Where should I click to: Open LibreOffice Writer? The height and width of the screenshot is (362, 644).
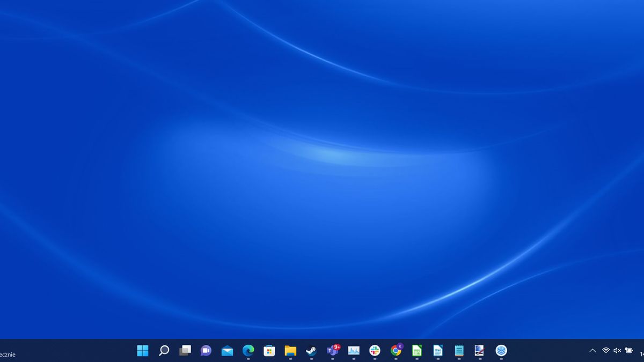(x=437, y=352)
